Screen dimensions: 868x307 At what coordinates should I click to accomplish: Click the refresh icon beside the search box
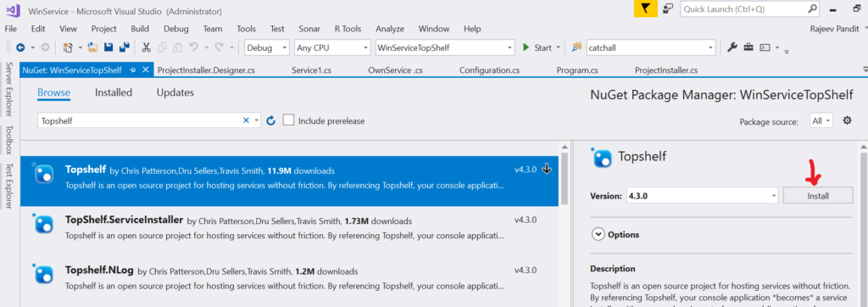point(270,120)
